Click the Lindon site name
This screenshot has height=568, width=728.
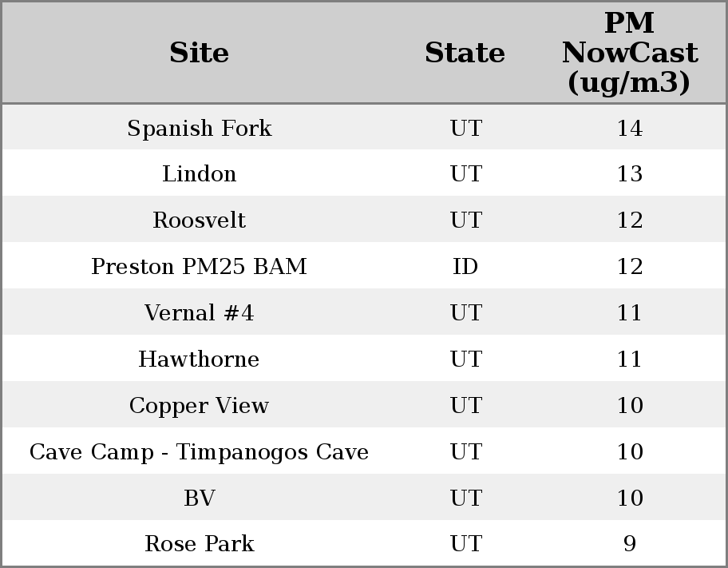coord(200,174)
